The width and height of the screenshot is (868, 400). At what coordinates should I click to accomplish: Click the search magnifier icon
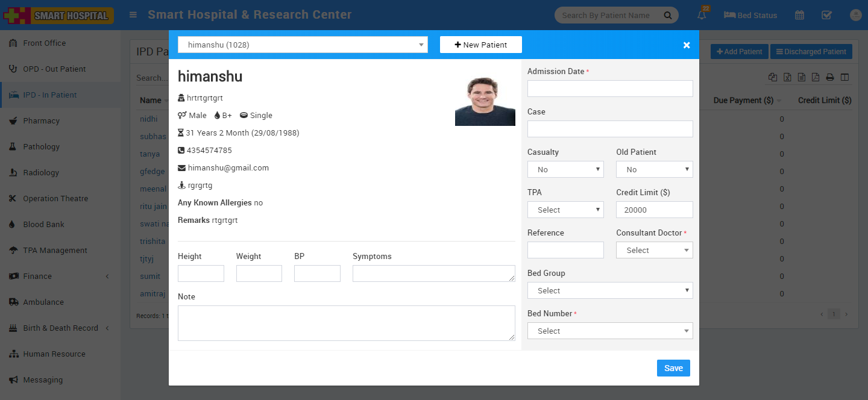pos(667,16)
